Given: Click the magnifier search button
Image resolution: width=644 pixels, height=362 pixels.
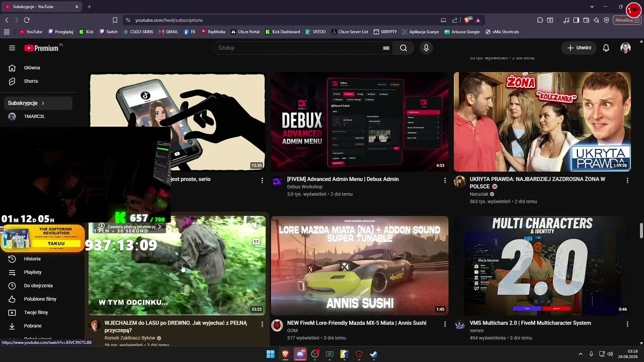Looking at the screenshot, I should pyautogui.click(x=404, y=48).
